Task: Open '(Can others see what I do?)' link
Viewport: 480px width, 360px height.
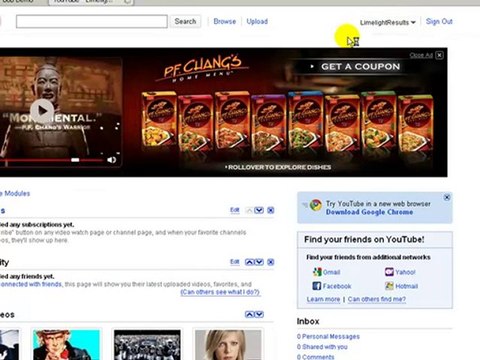Action: pyautogui.click(x=220, y=292)
